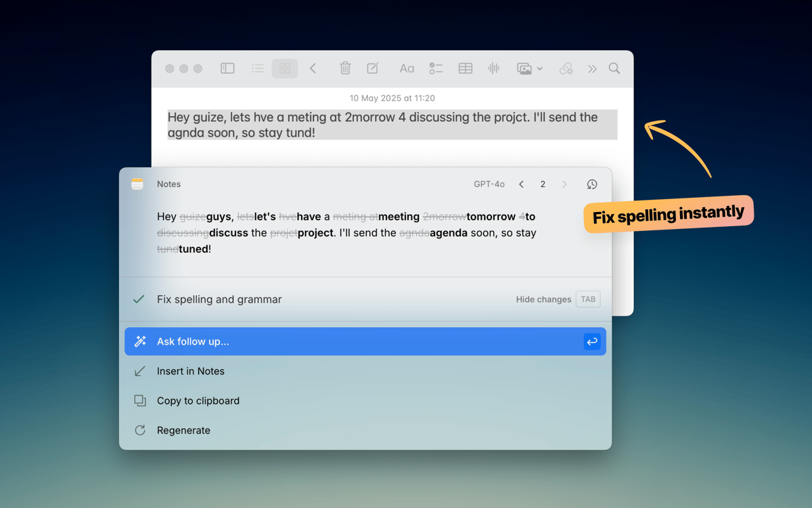Show previous response with left chevron
Image resolution: width=812 pixels, height=508 pixels.
click(x=521, y=184)
